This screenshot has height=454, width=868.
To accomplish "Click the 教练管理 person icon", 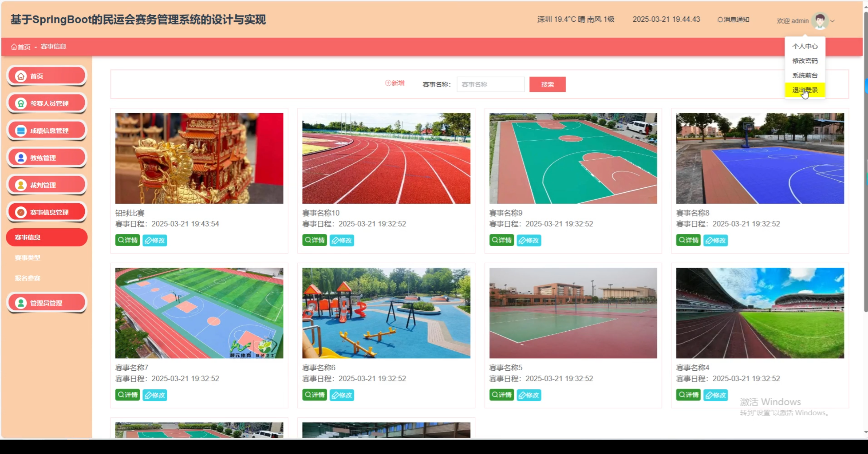I will 21,158.
